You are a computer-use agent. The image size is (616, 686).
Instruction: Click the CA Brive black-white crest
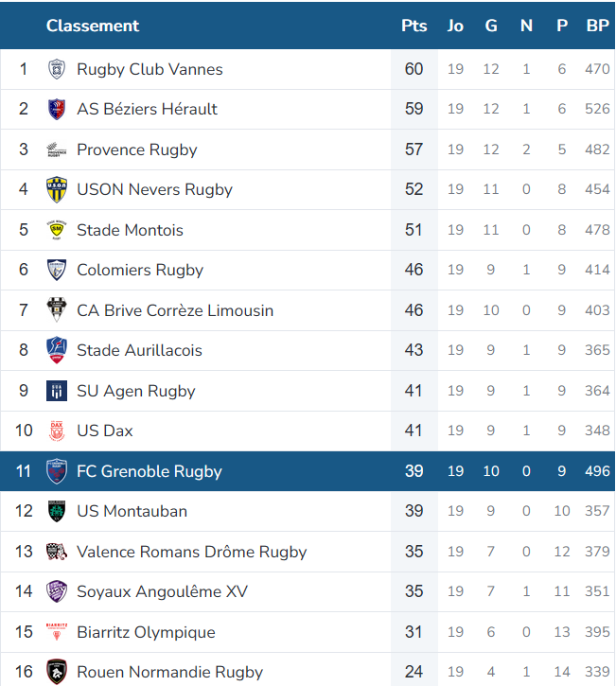click(x=57, y=309)
